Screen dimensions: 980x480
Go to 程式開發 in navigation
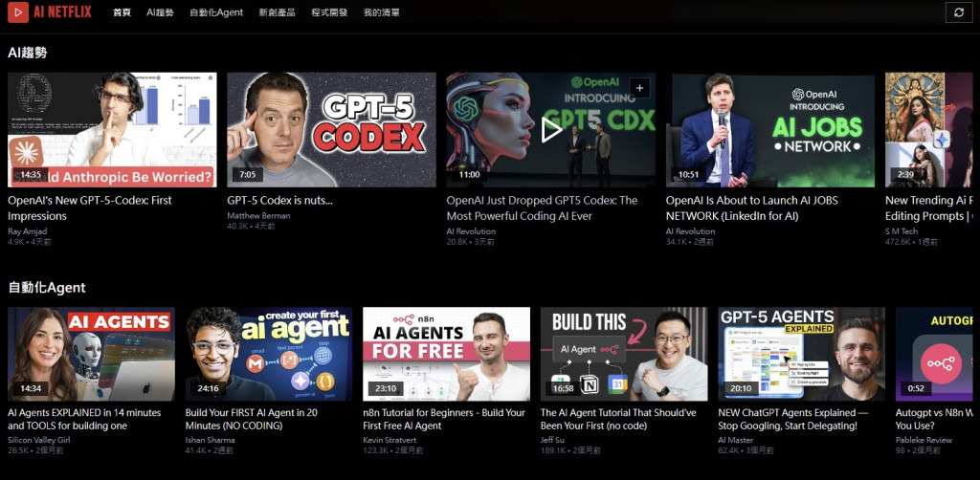329,12
